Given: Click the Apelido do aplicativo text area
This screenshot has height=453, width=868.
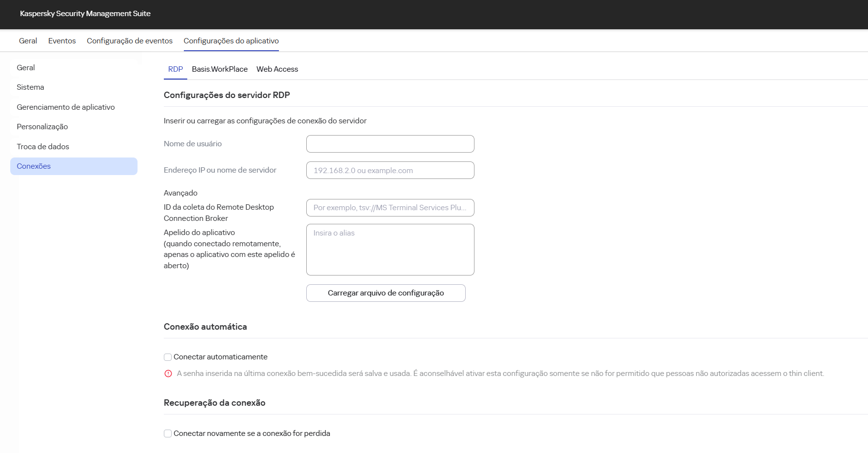Looking at the screenshot, I should (390, 249).
